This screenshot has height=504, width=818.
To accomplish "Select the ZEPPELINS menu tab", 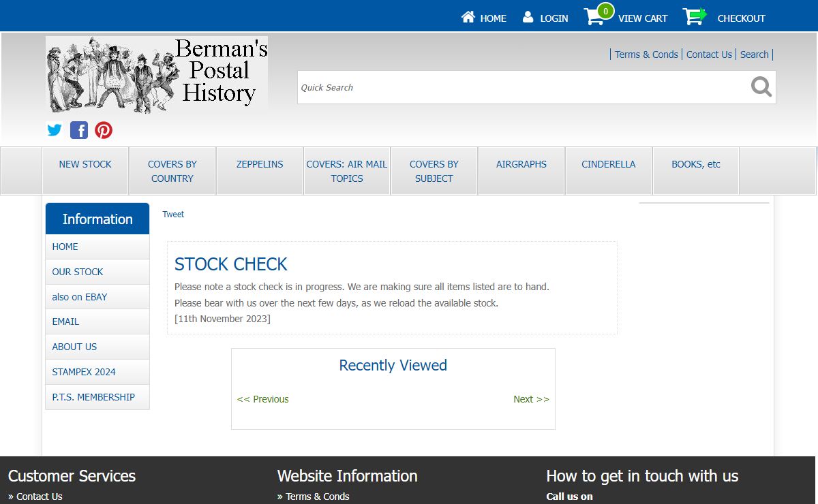I will (260, 171).
